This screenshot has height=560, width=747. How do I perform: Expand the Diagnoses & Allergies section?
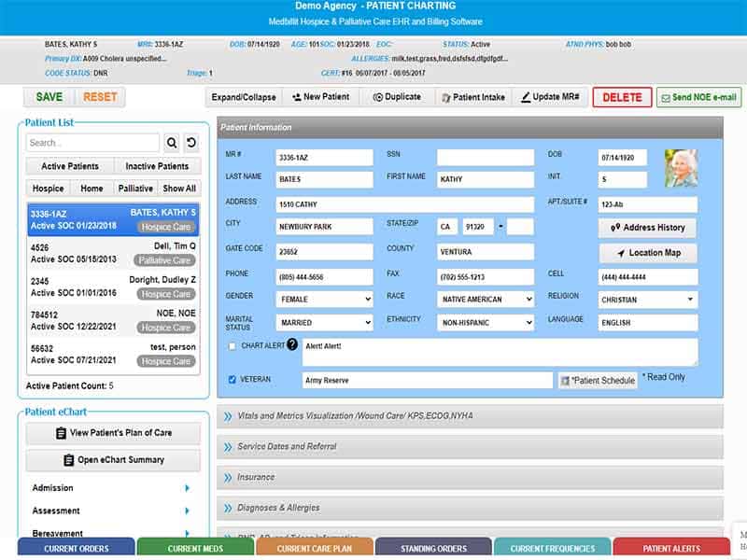tap(470, 508)
